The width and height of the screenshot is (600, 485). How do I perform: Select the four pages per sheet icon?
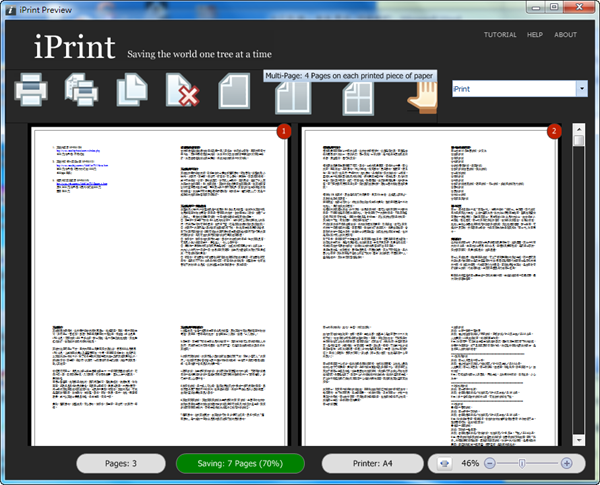coord(358,98)
